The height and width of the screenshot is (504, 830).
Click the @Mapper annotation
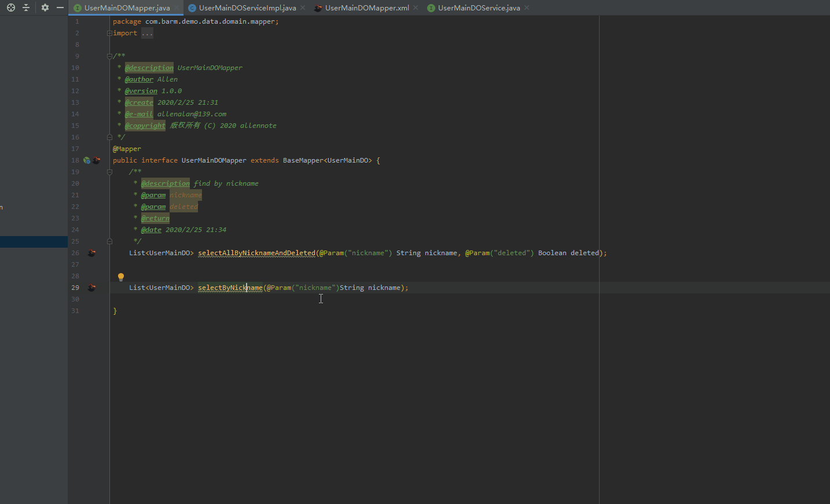(127, 149)
